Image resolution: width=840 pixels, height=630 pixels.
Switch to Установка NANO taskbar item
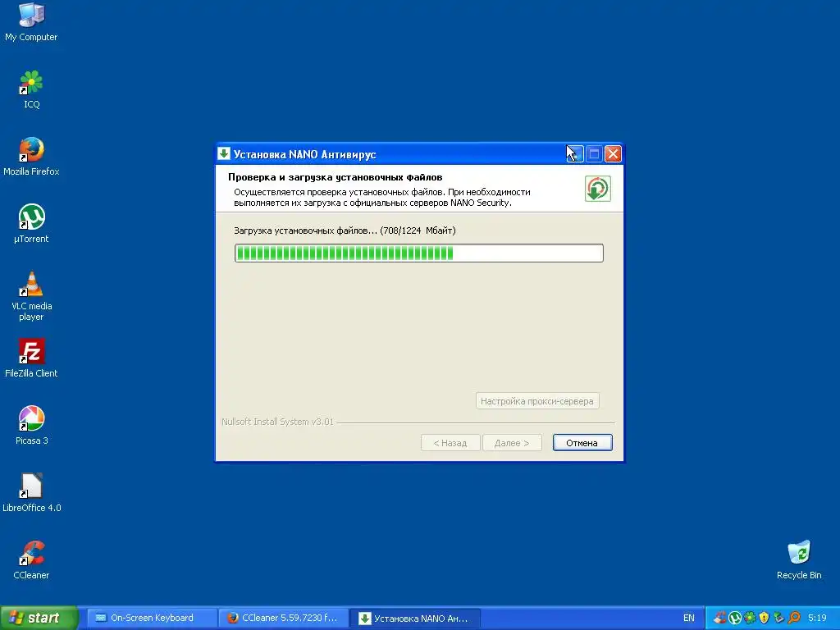click(x=414, y=618)
